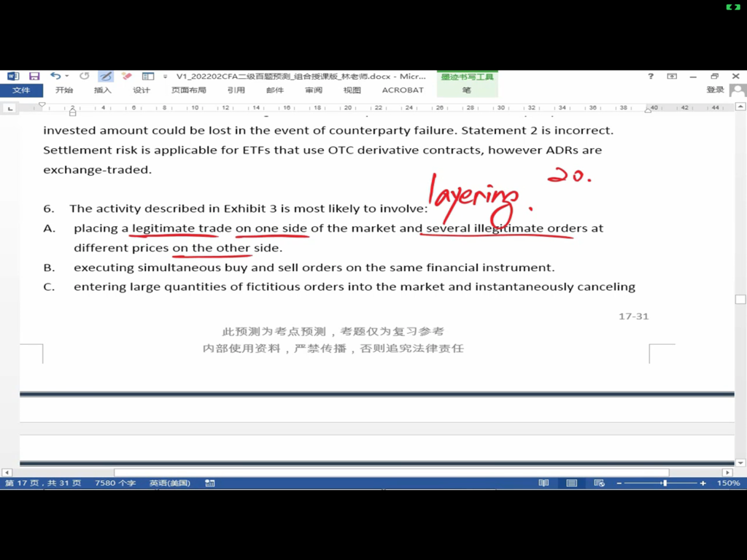Click the vertical scrollbar thumb
This screenshot has width=747, height=560.
(x=740, y=300)
